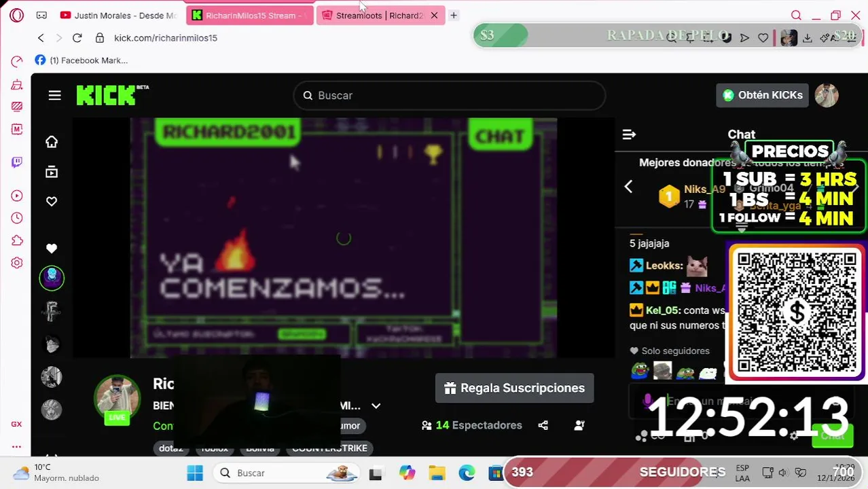Click the dota2 tag
Screen dimensions: 868x489
(171, 449)
